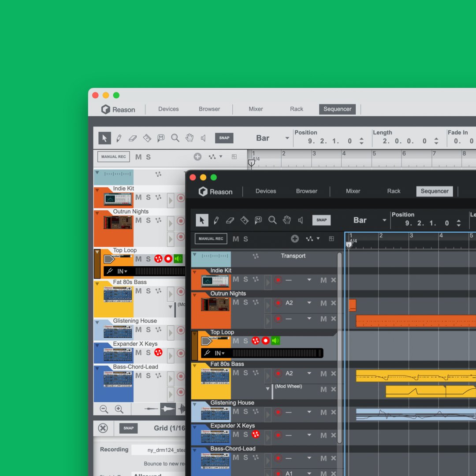Screen dimensions: 476x476
Task: Open the track automation dropdown arrow in the dark window
Action: (x=318, y=238)
